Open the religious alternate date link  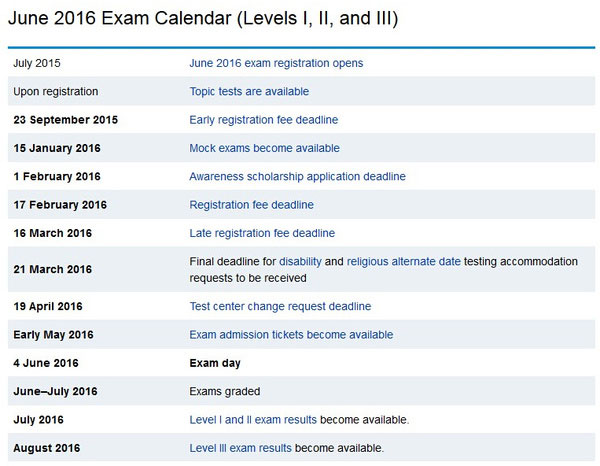(403, 261)
